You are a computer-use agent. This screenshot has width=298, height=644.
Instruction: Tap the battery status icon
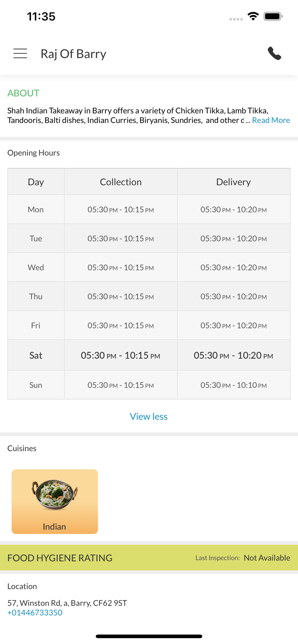pyautogui.click(x=273, y=16)
